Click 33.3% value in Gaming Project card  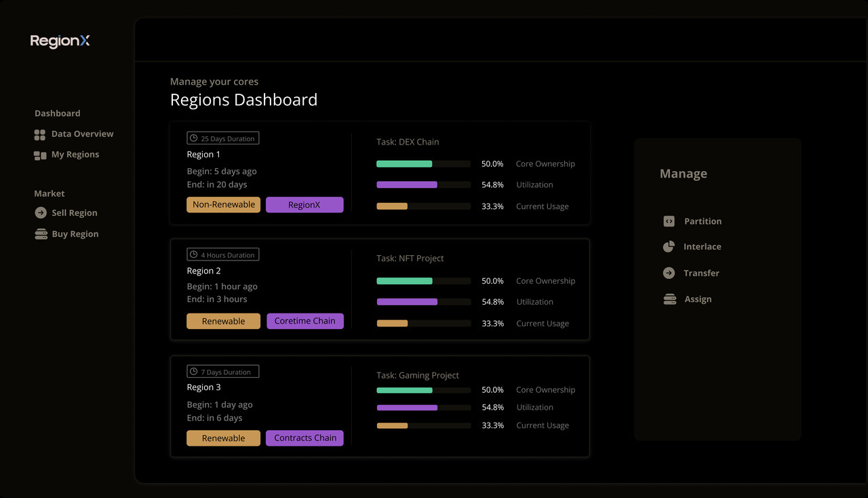[492, 425]
